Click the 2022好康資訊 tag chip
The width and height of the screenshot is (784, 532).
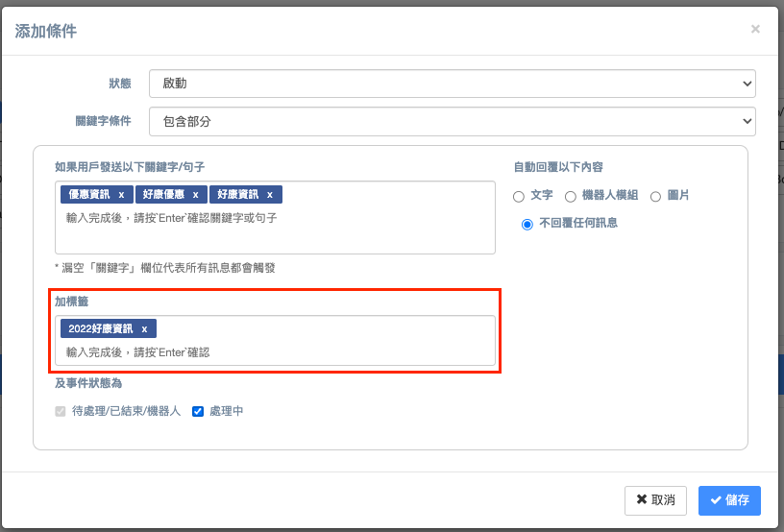pyautogui.click(x=100, y=328)
